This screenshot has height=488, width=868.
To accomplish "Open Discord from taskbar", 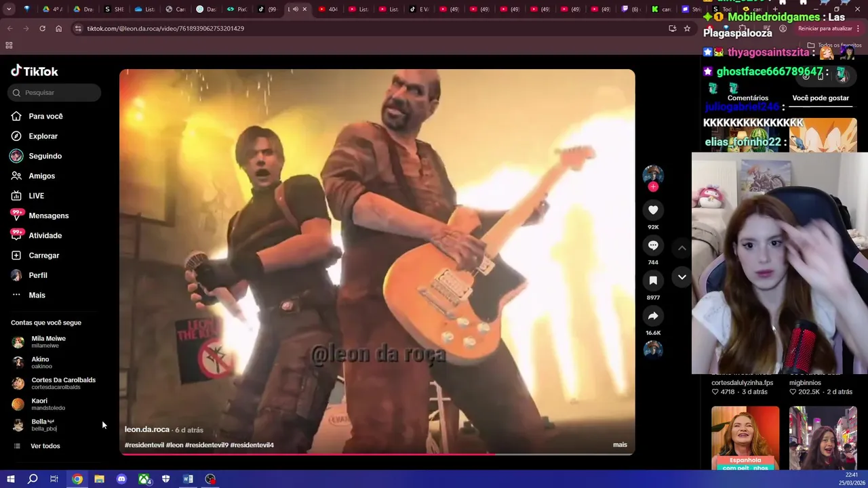I will (x=121, y=479).
